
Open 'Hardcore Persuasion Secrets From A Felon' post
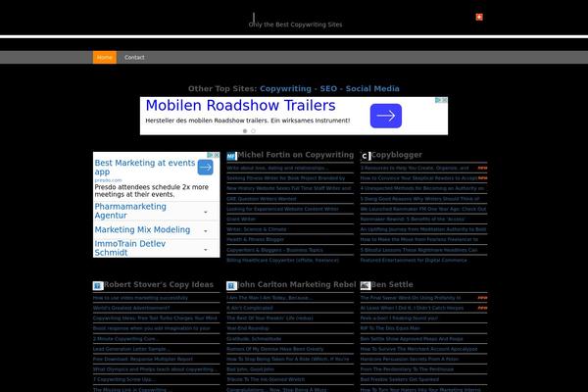pos(410,359)
